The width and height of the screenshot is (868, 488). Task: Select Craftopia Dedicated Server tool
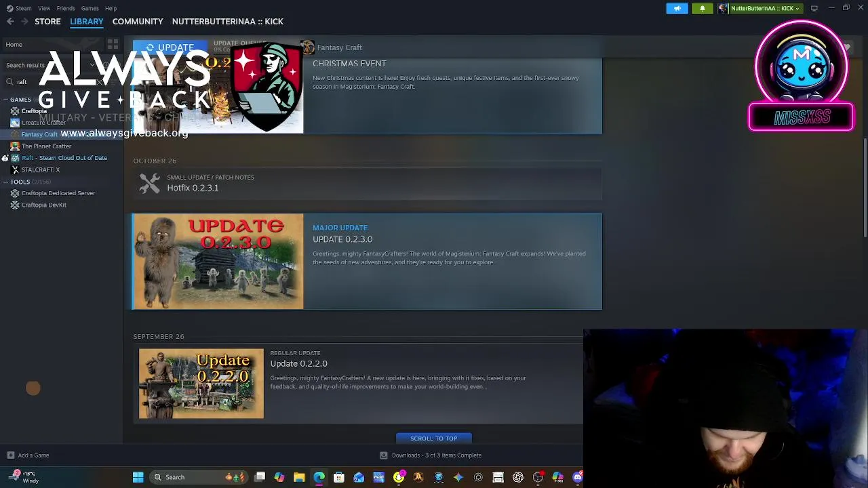[58, 193]
